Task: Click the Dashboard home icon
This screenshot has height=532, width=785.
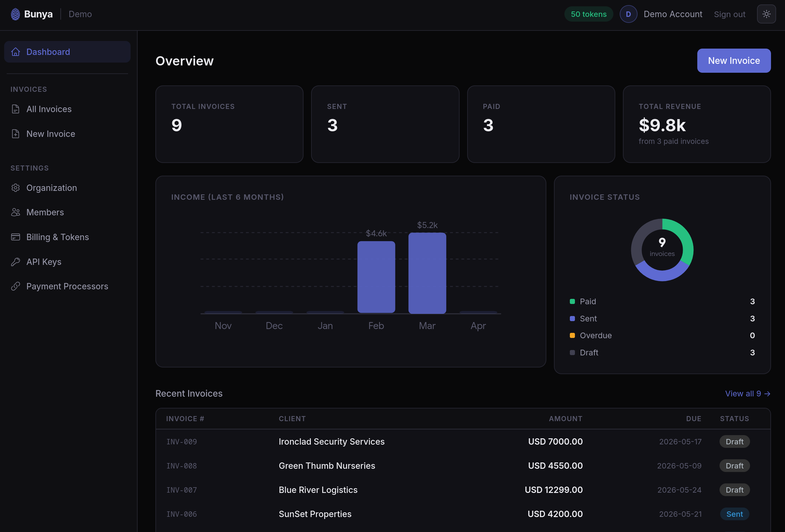Action: tap(16, 52)
